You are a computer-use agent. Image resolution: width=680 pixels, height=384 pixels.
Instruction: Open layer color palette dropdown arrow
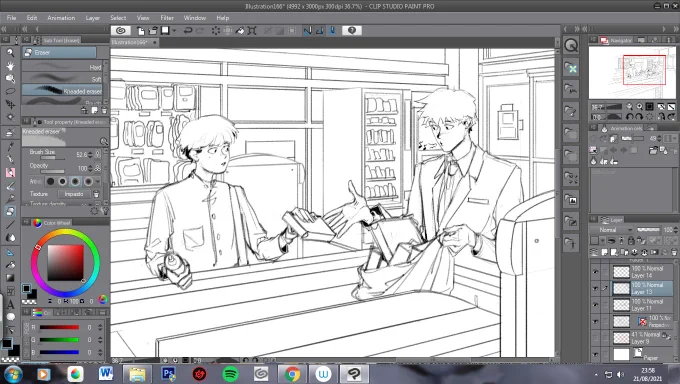point(603,240)
